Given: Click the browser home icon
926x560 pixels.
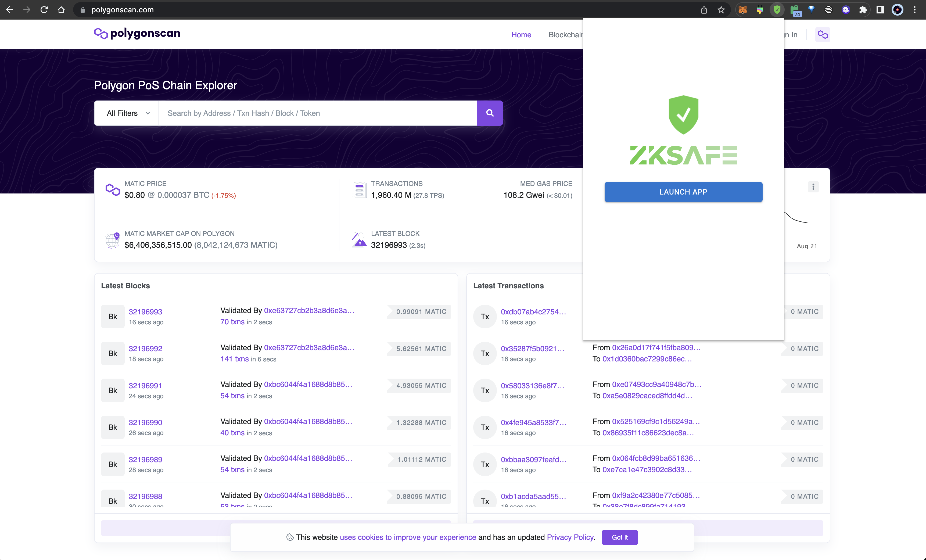Looking at the screenshot, I should (61, 10).
